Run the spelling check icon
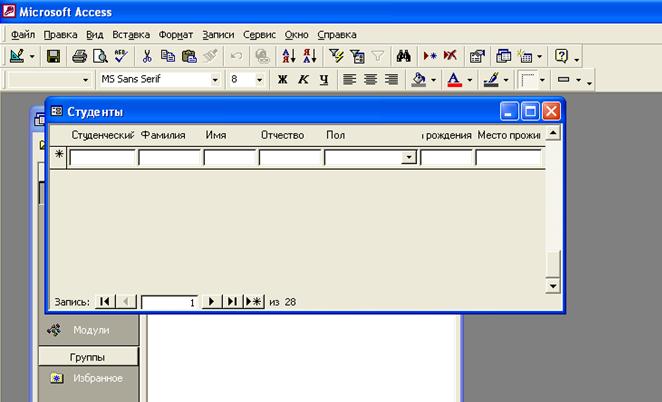The width and height of the screenshot is (662, 402). pos(121,56)
